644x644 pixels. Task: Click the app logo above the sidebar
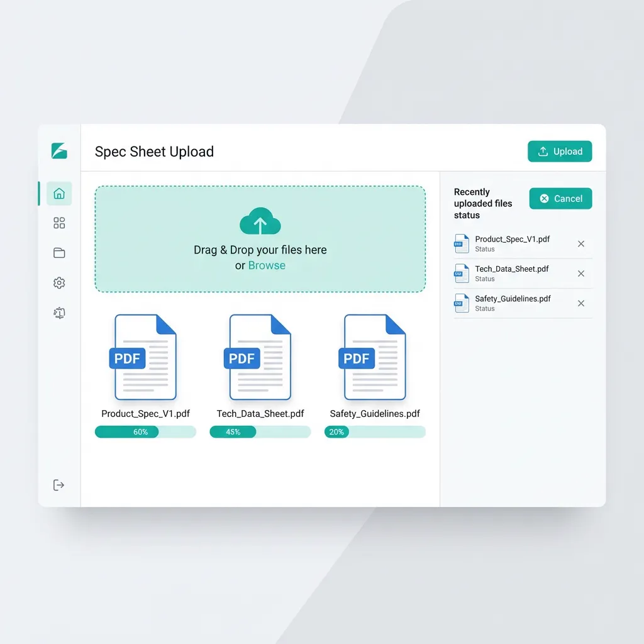point(58,151)
